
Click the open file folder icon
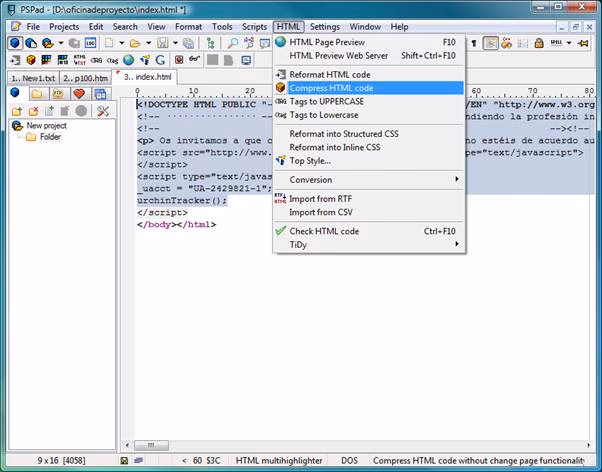pyautogui.click(x=135, y=43)
